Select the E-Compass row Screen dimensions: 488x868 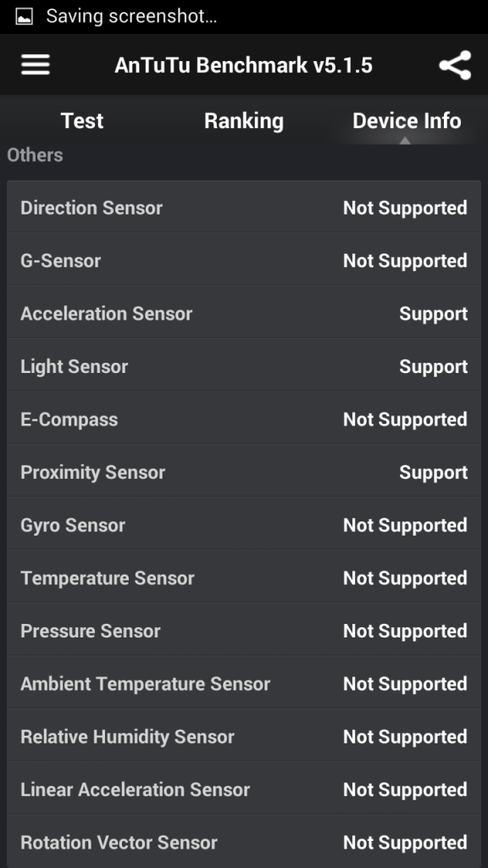tap(244, 419)
